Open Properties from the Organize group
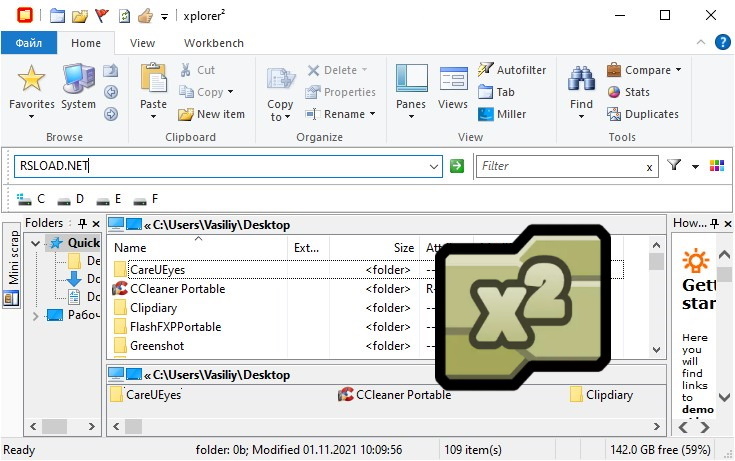735x461 pixels. (340, 92)
